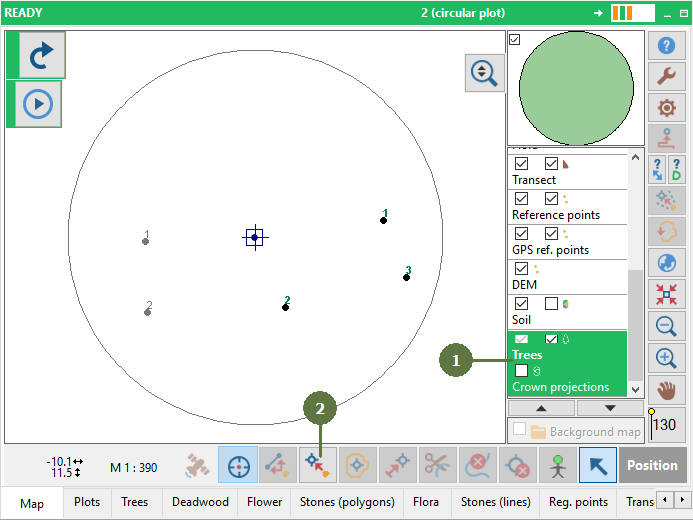The width and height of the screenshot is (693, 520).
Task: Click the green overview map circle
Action: click(x=576, y=88)
